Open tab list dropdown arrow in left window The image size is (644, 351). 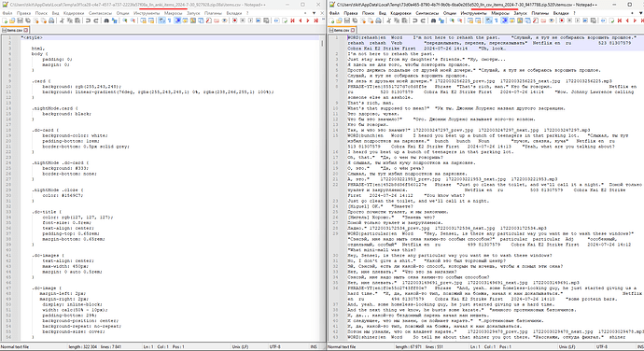[x=315, y=13]
